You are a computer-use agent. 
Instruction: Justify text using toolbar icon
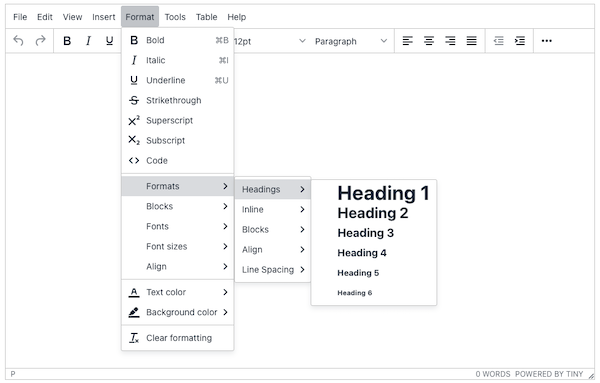point(471,41)
